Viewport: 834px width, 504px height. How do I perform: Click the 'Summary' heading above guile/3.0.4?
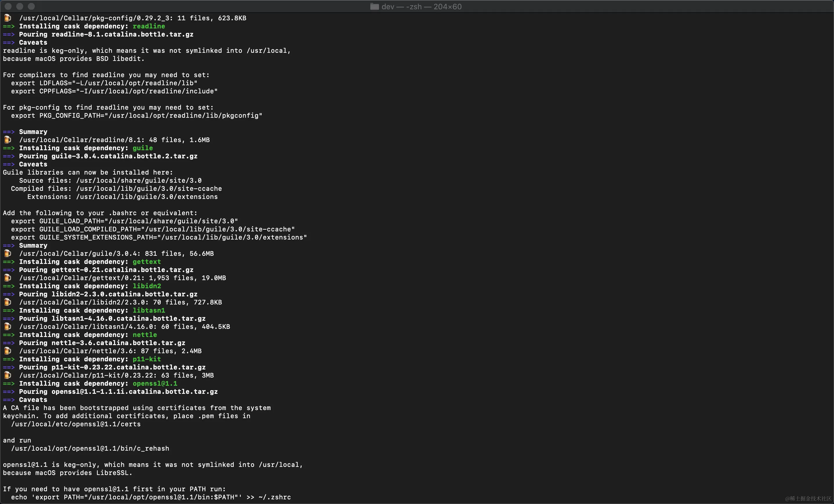[x=33, y=245]
